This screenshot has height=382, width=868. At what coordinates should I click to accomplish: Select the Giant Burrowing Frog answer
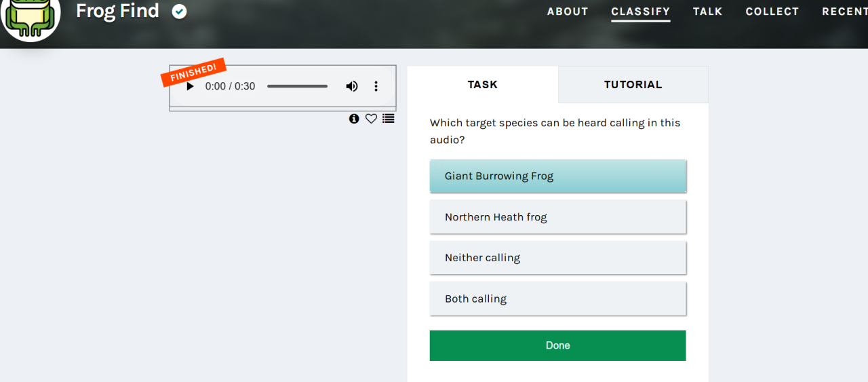(558, 176)
